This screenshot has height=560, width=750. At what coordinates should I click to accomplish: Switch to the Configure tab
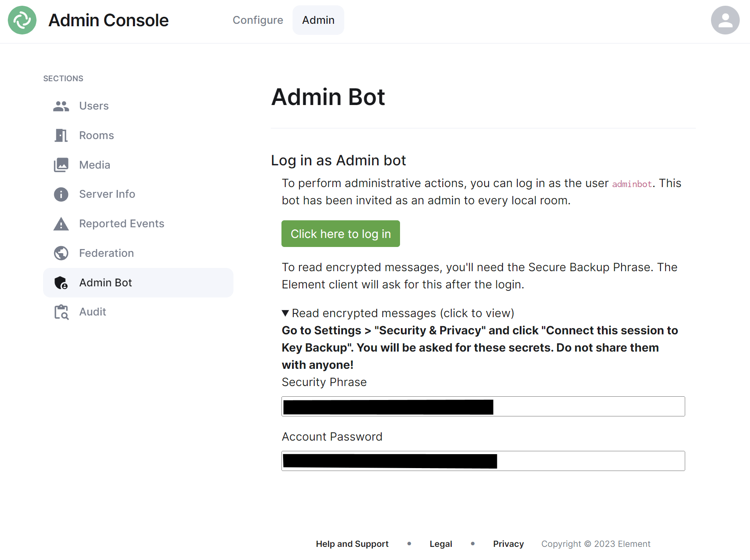pyautogui.click(x=258, y=20)
